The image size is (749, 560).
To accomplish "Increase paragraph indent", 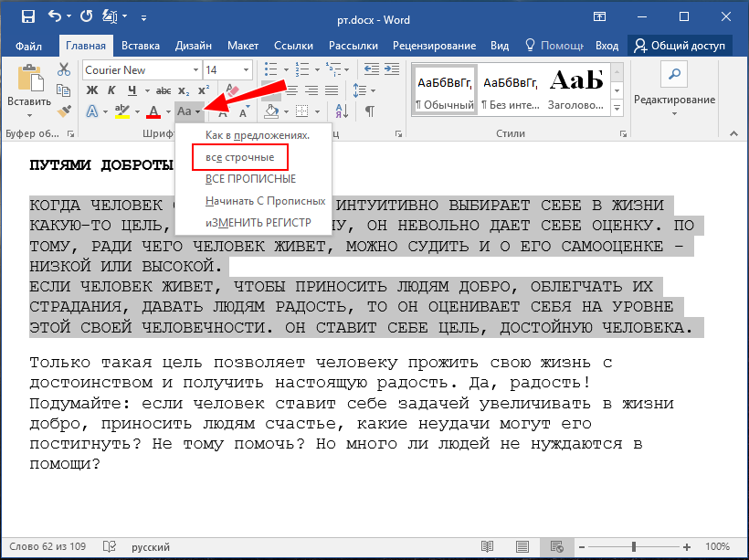I will (x=392, y=69).
